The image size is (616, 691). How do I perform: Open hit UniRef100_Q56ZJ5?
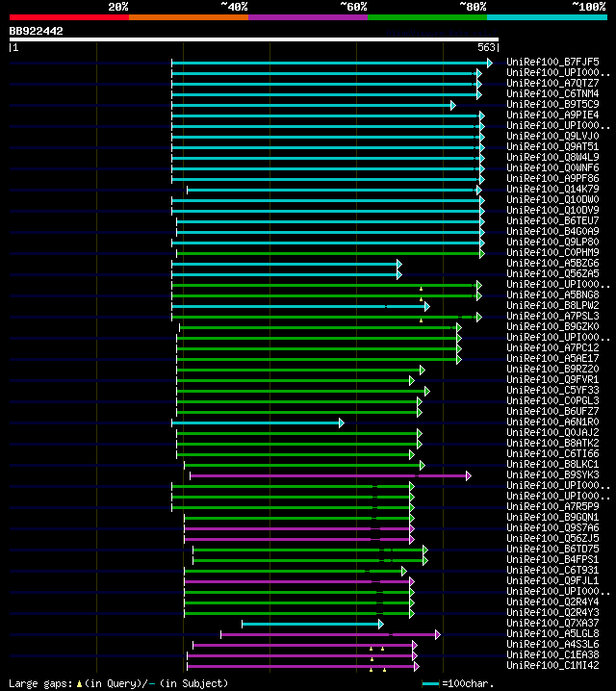click(552, 538)
